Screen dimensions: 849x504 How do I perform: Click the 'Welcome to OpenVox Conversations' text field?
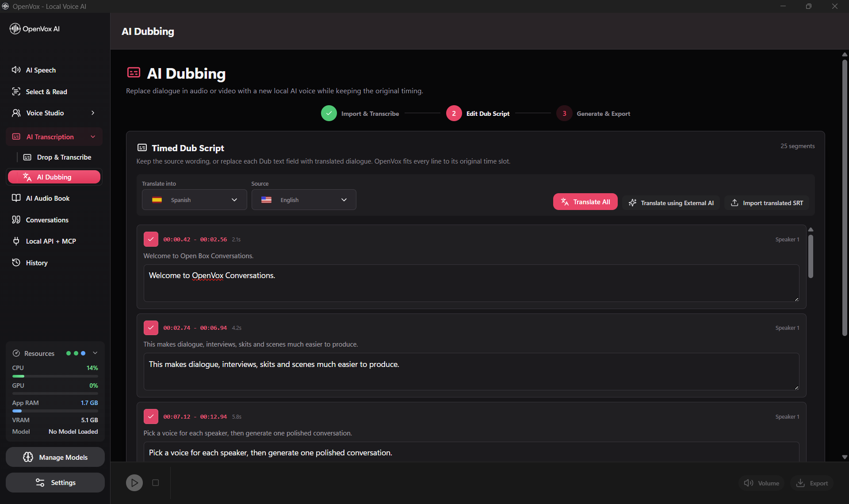[x=471, y=283]
